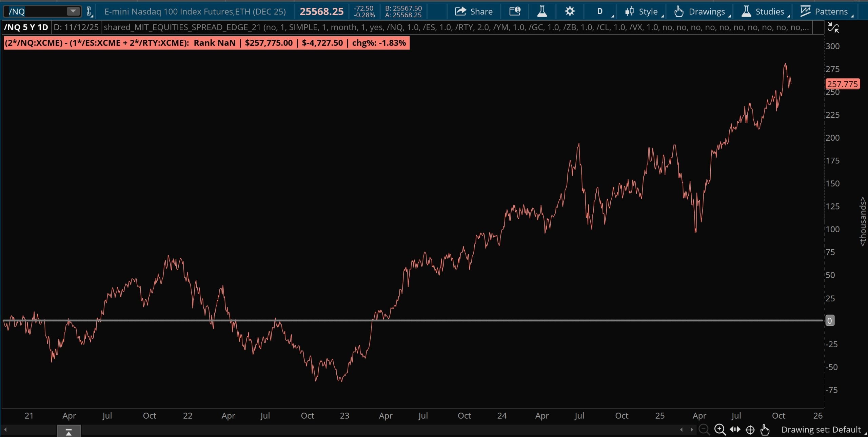Select the pointing hand drawing tool
The height and width of the screenshot is (437, 868).
(765, 430)
